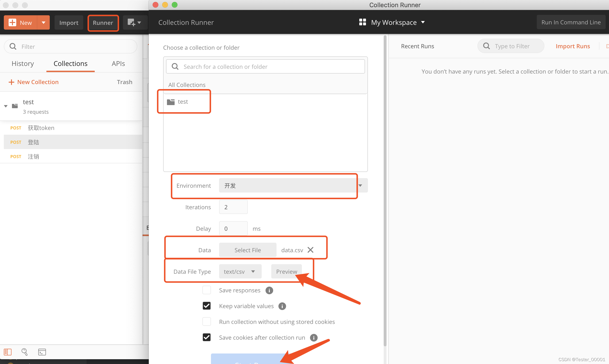Uncheck Keep variable values
The image size is (609, 364).
tap(206, 306)
